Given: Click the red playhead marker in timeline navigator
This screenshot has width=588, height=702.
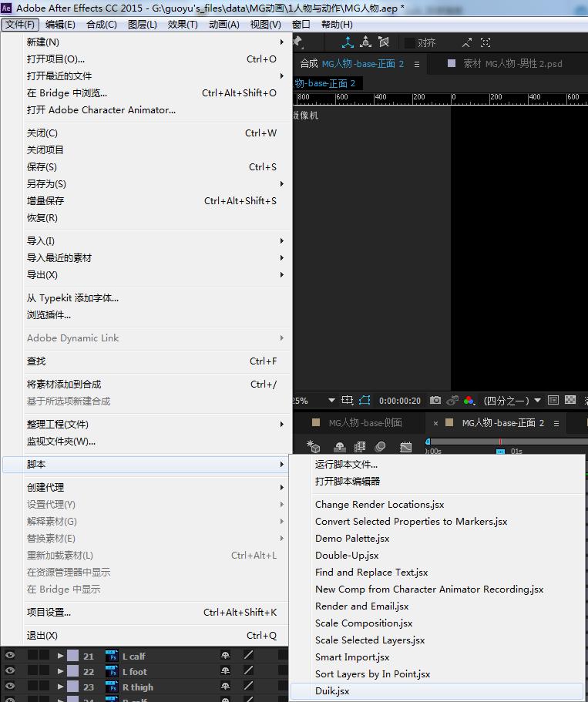Looking at the screenshot, I should click(x=500, y=442).
